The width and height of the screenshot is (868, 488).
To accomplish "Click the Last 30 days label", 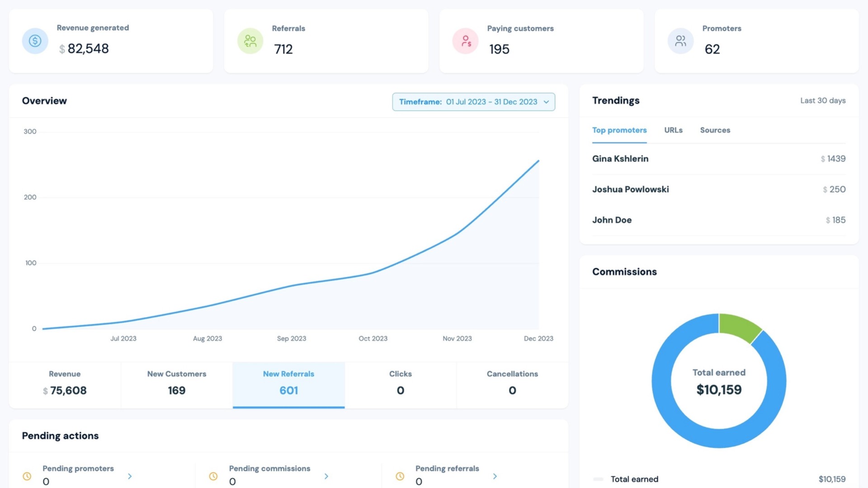I will point(823,101).
